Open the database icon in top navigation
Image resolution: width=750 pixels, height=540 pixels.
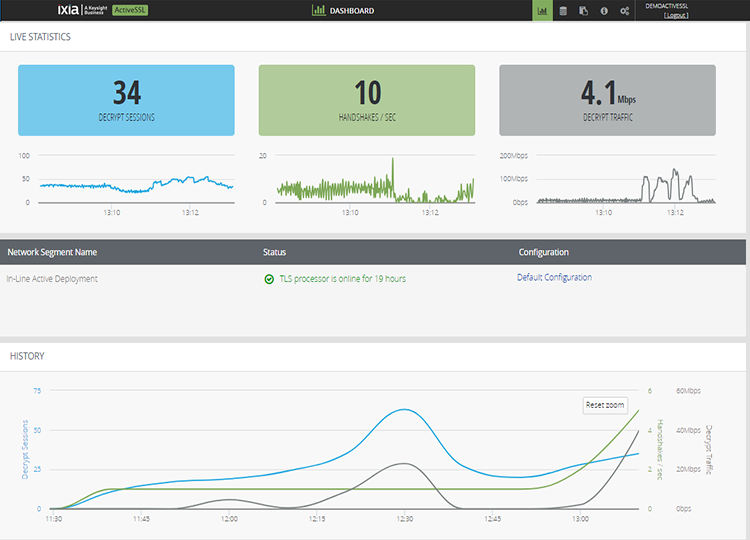[x=563, y=11]
